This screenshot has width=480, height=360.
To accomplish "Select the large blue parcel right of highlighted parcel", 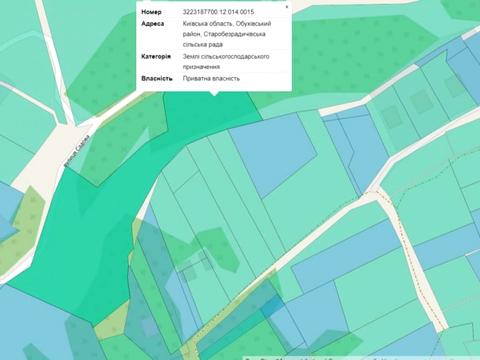I will point(273,153).
